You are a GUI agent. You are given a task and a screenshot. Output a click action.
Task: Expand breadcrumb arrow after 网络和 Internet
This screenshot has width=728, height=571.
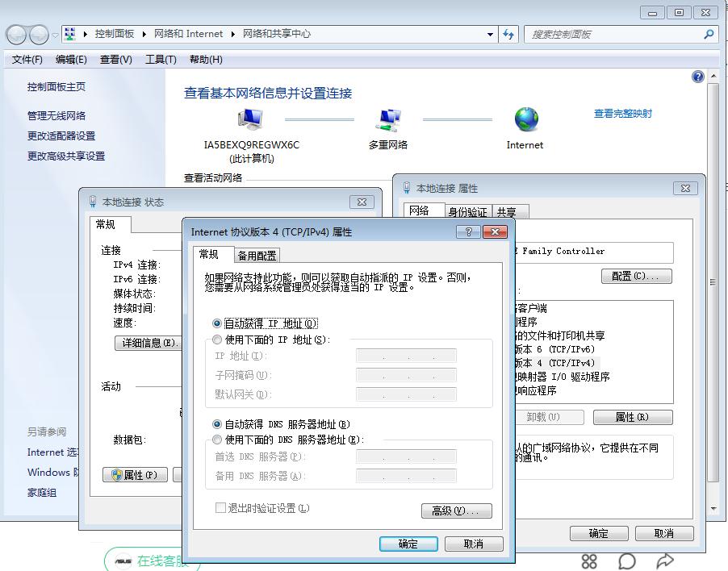click(234, 34)
